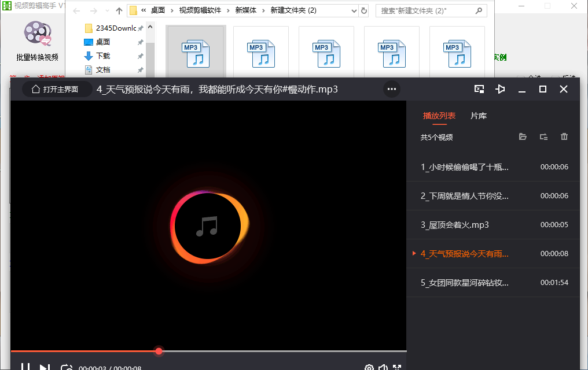Open file folder icon in playlist header

[x=523, y=136]
